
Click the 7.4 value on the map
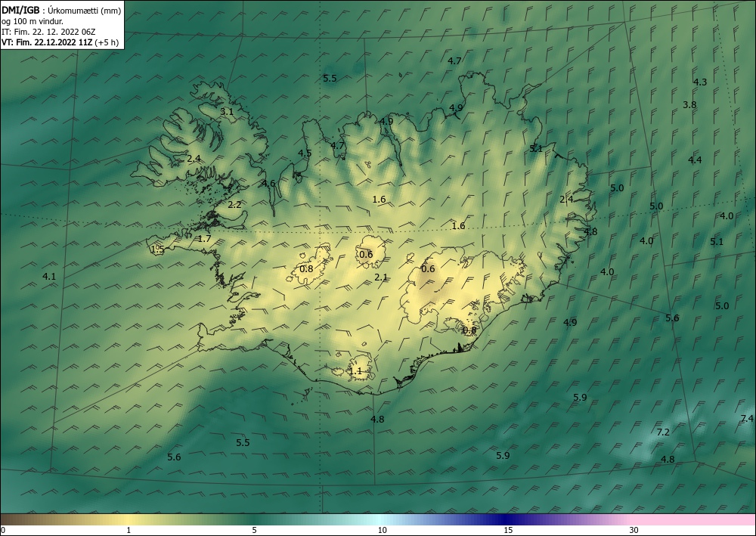coord(748,418)
